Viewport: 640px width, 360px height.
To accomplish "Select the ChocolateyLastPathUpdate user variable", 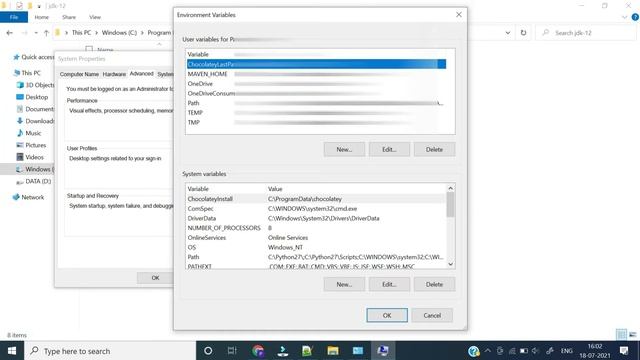I will pyautogui.click(x=316, y=64).
